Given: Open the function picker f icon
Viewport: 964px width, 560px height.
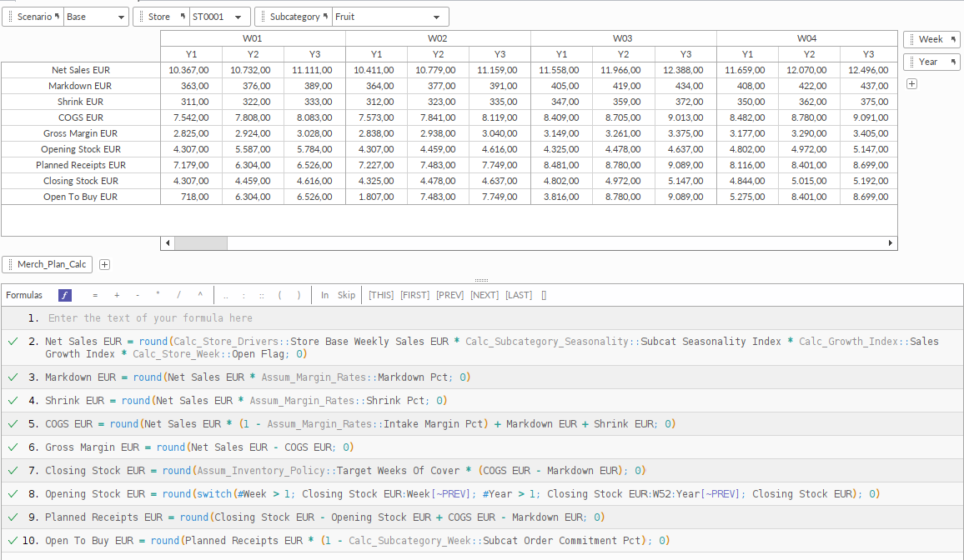Looking at the screenshot, I should coord(64,295).
